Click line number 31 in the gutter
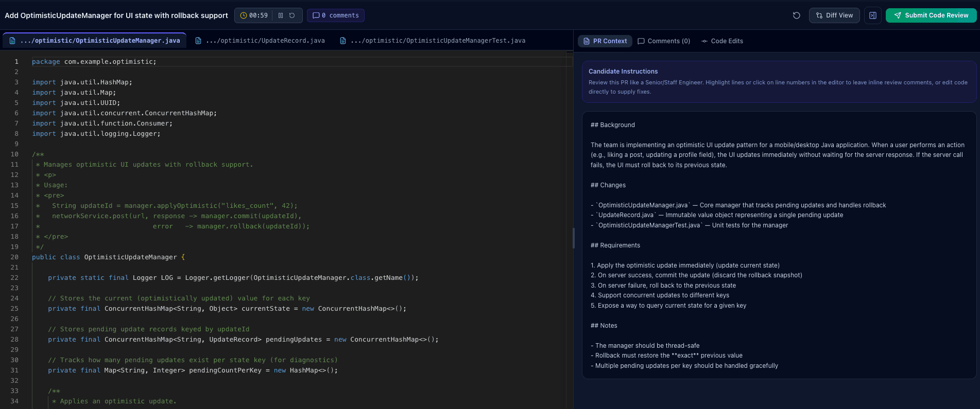 pos(14,370)
